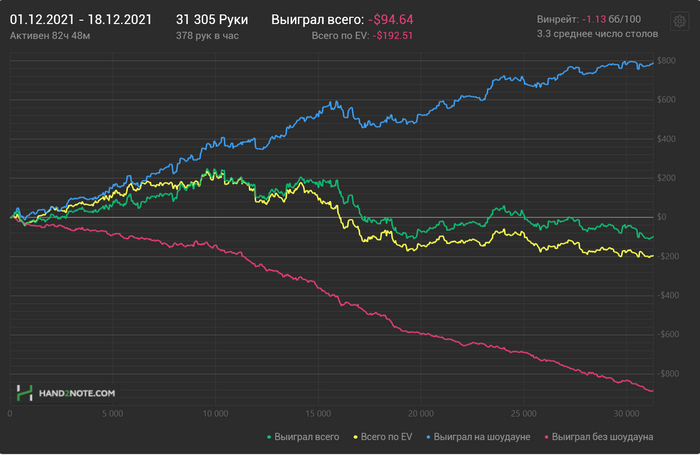Viewport: 700px width, 455px height.
Task: Click the 20 000 x-axis label
Action: pos(421,414)
